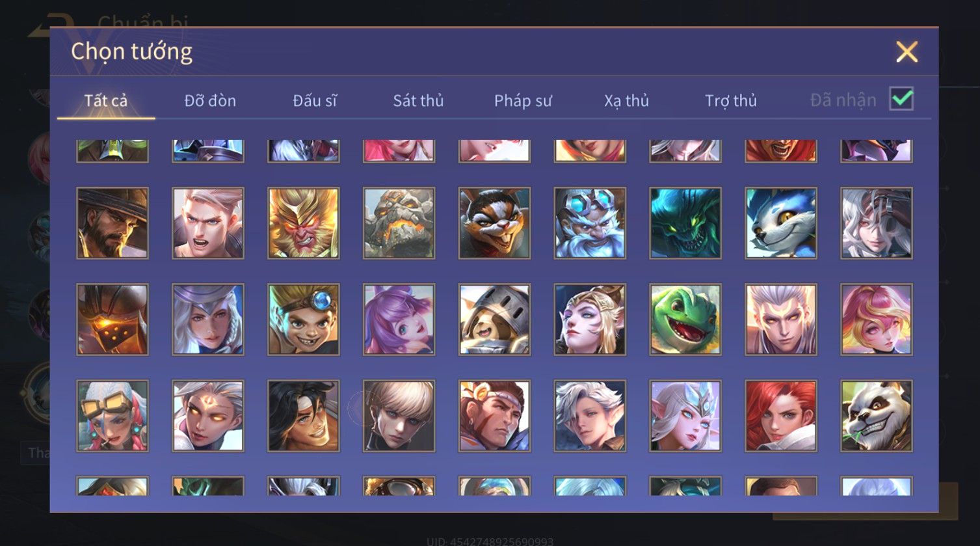Pick the dark green monster hero
980x546 pixels.
pyautogui.click(x=685, y=223)
